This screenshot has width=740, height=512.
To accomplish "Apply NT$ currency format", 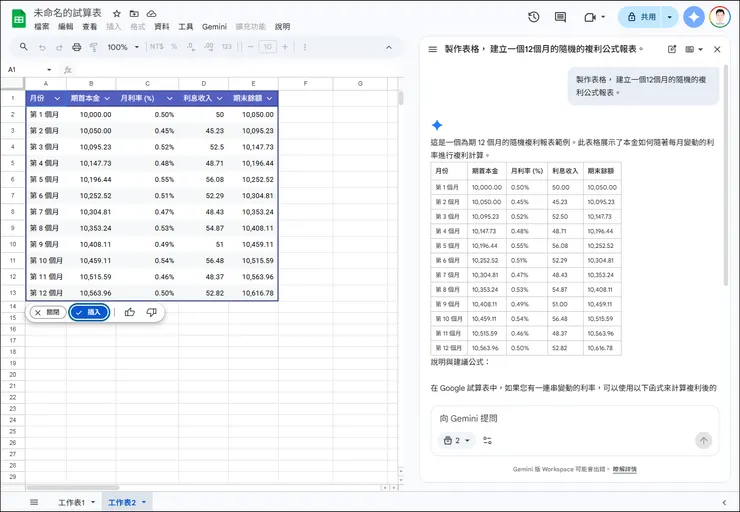I will (157, 47).
